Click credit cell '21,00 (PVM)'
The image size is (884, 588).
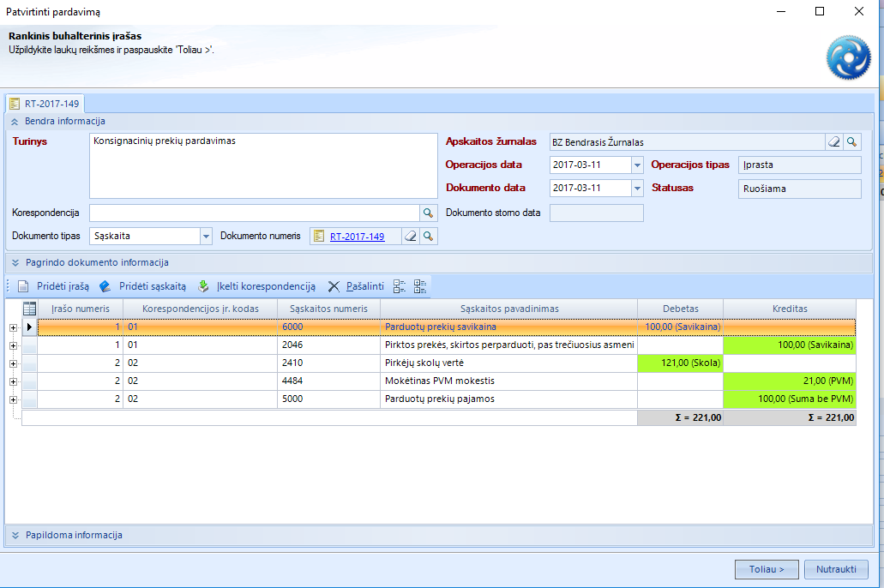pyautogui.click(x=790, y=381)
